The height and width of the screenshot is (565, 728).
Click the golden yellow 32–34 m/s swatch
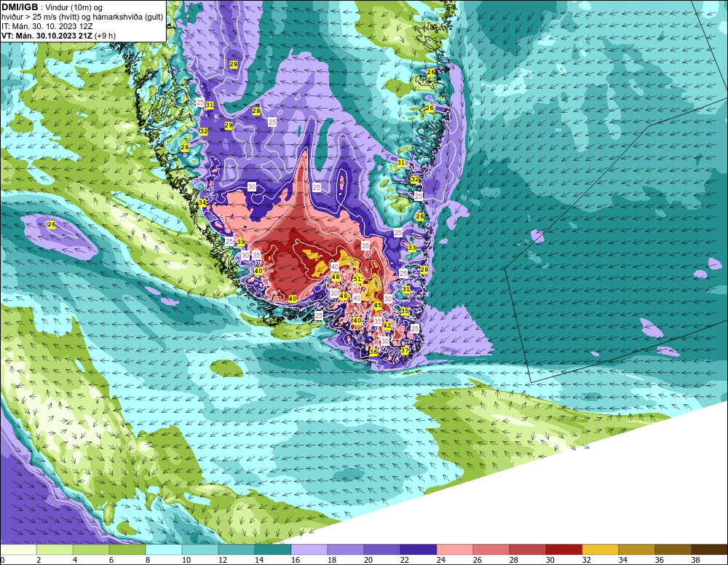click(x=601, y=550)
